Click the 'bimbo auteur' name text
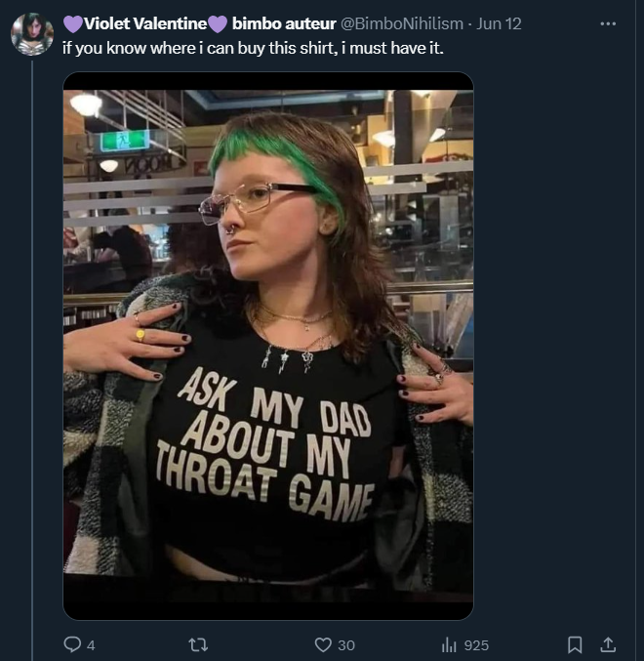The height and width of the screenshot is (661, 644). coord(284,23)
